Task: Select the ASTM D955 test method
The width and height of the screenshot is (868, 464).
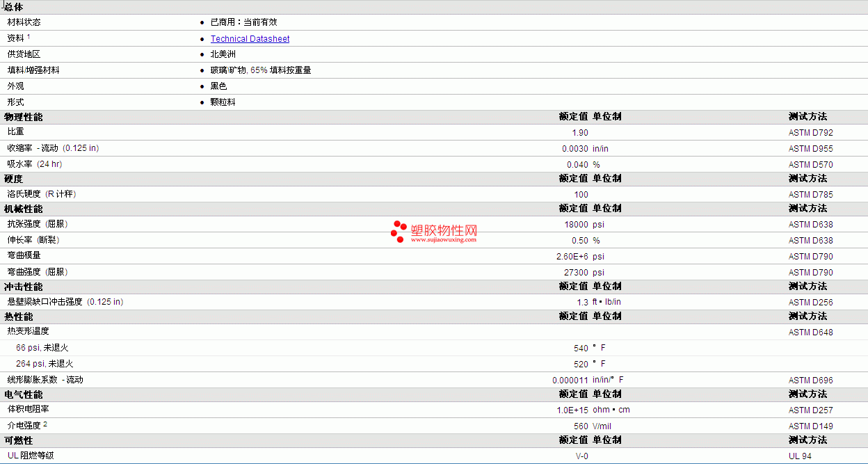Action: pos(811,149)
